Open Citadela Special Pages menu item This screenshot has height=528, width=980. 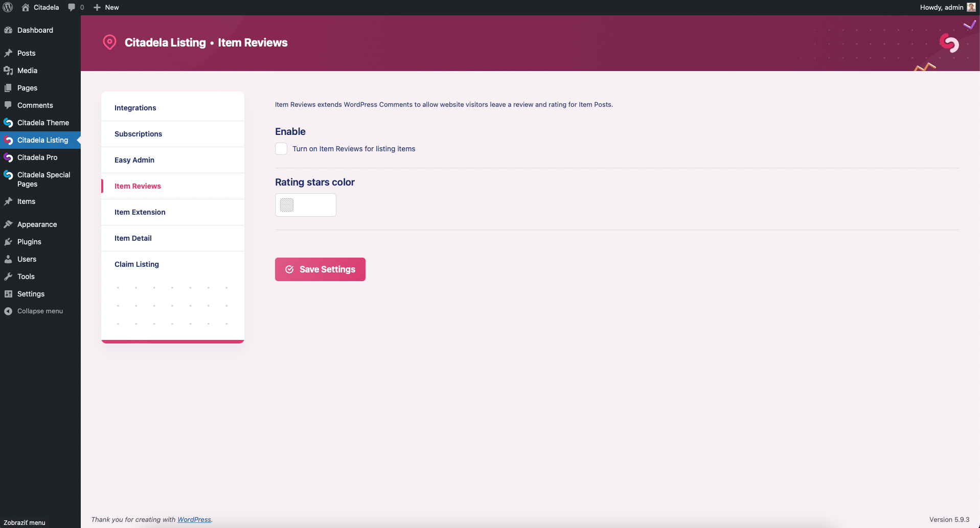[43, 179]
